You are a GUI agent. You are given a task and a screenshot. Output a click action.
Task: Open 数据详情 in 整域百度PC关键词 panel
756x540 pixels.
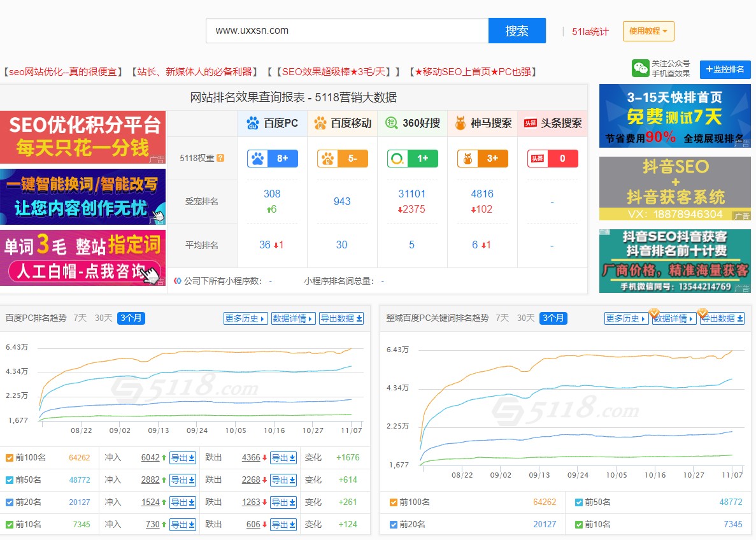pos(674,318)
